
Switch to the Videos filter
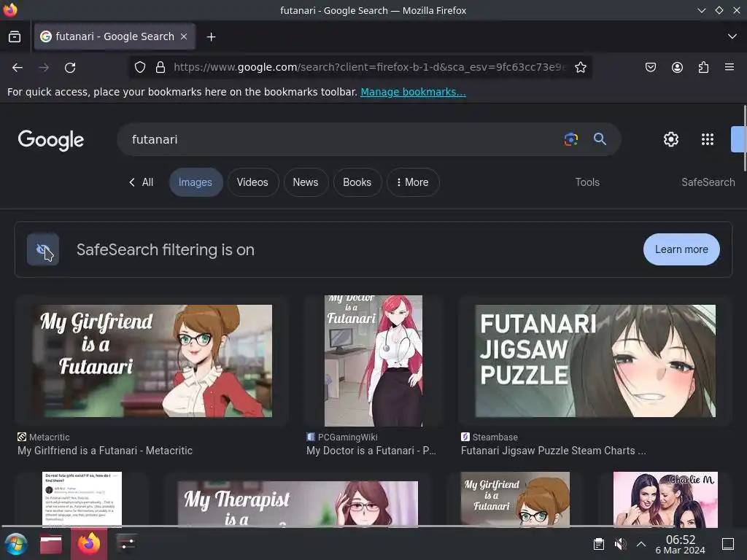252,182
